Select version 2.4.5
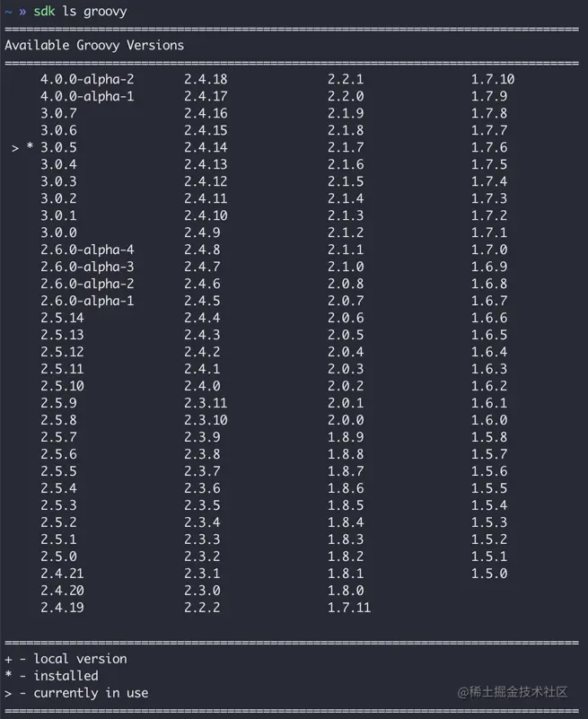Image resolution: width=588 pixels, height=719 pixels. point(202,301)
